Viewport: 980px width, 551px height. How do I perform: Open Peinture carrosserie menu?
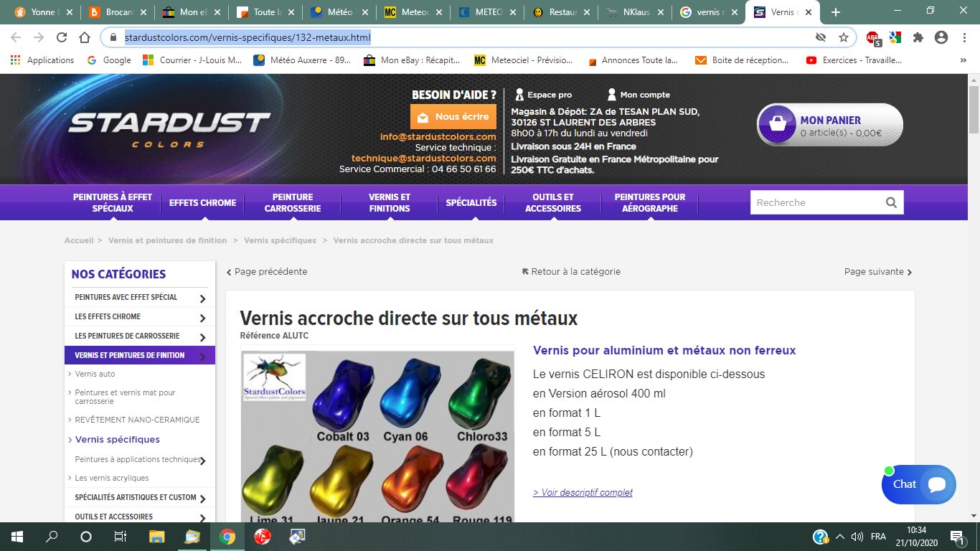[x=293, y=202]
